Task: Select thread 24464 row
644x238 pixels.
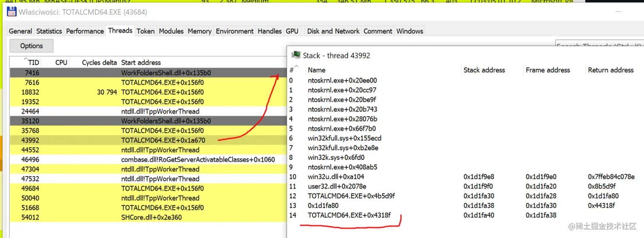Action: 148,111
